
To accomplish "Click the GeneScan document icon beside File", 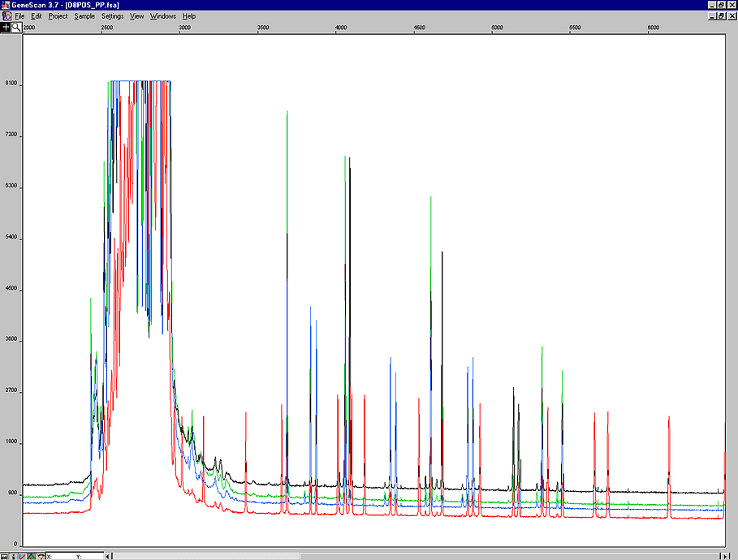I will click(6, 16).
